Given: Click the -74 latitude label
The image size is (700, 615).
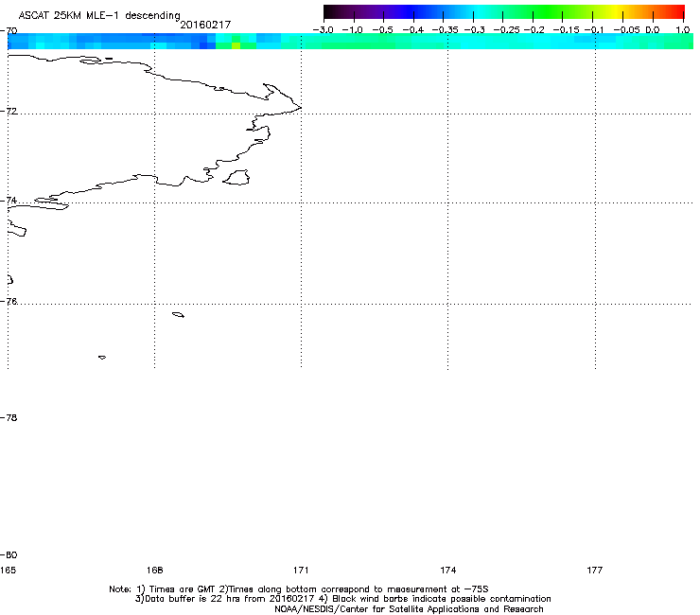Looking at the screenshot, I should [9, 200].
